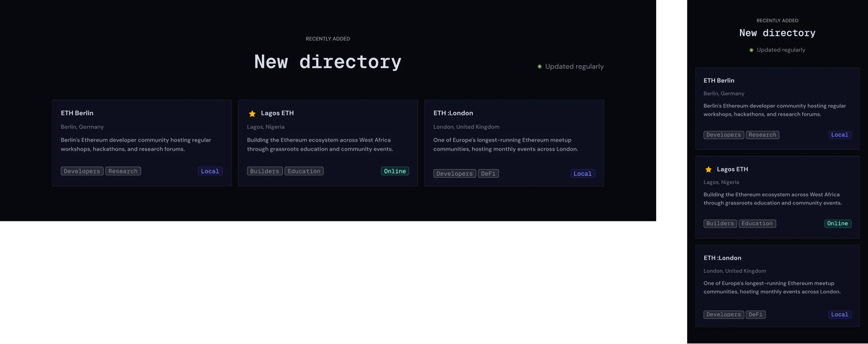Open the Lagos ETH card title in desktop layout
868x344 pixels.
tap(277, 113)
